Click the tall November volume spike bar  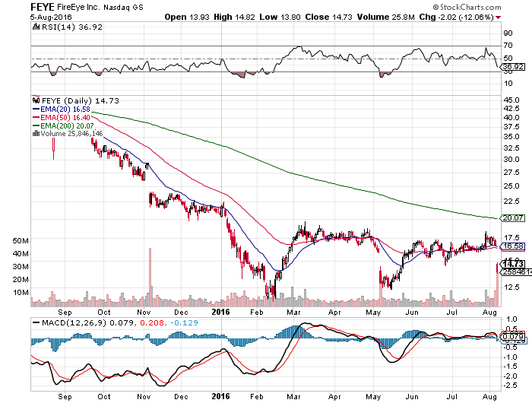(x=150, y=277)
